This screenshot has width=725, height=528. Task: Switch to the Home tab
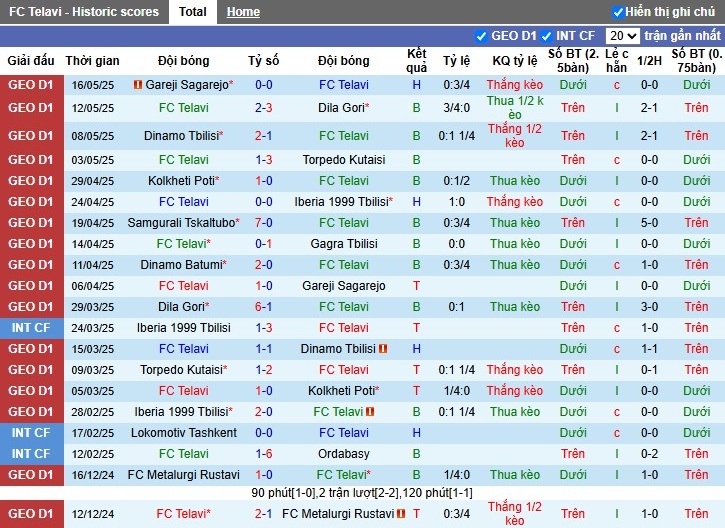pos(243,12)
